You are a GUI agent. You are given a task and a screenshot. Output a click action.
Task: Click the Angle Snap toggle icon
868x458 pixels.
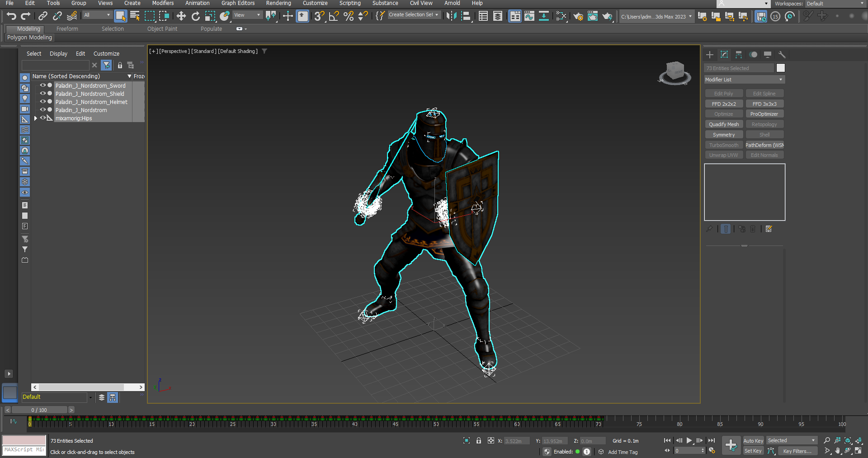coord(334,16)
